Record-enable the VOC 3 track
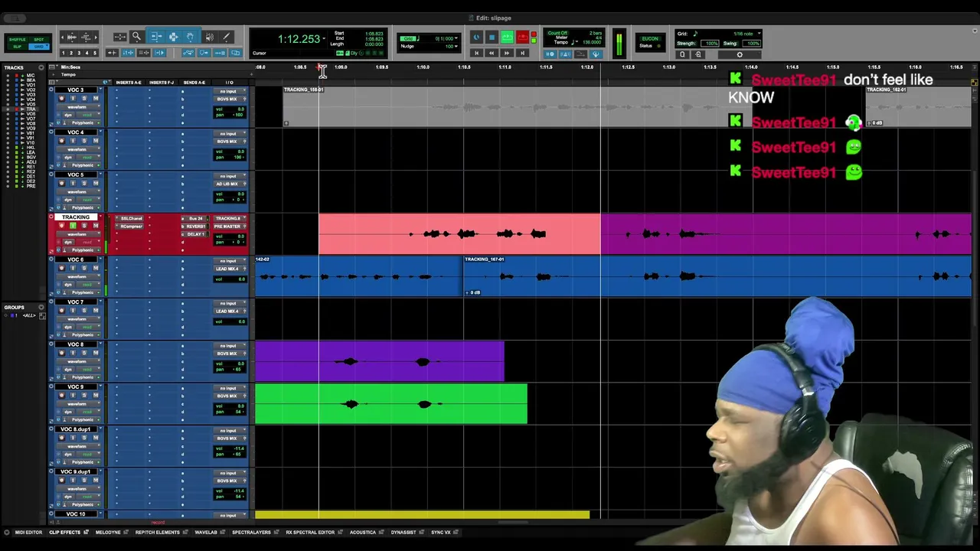Image resolution: width=980 pixels, height=551 pixels. [x=62, y=99]
